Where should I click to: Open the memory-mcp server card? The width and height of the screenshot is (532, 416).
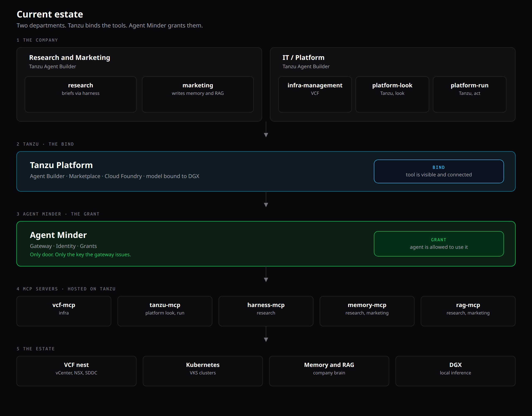click(367, 311)
